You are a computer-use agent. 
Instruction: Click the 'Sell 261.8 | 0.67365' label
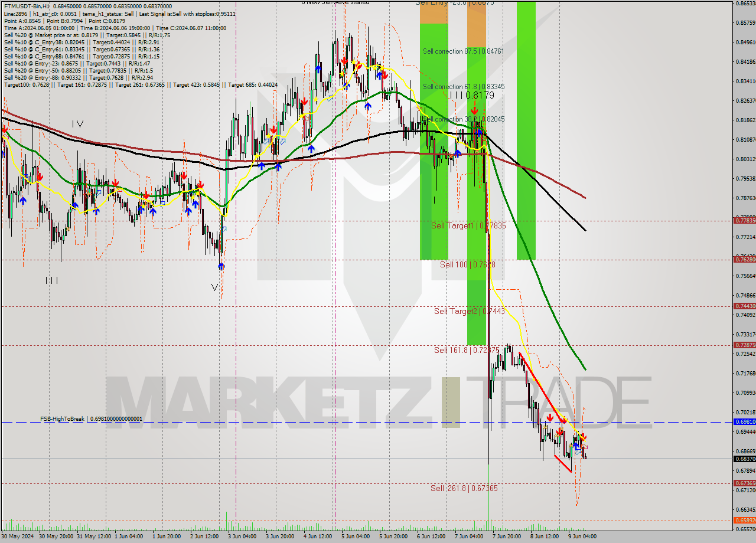(464, 488)
